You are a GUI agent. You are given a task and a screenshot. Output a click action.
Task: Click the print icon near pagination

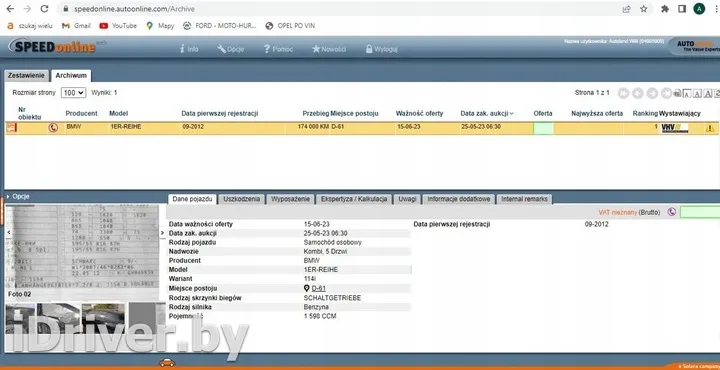677,94
